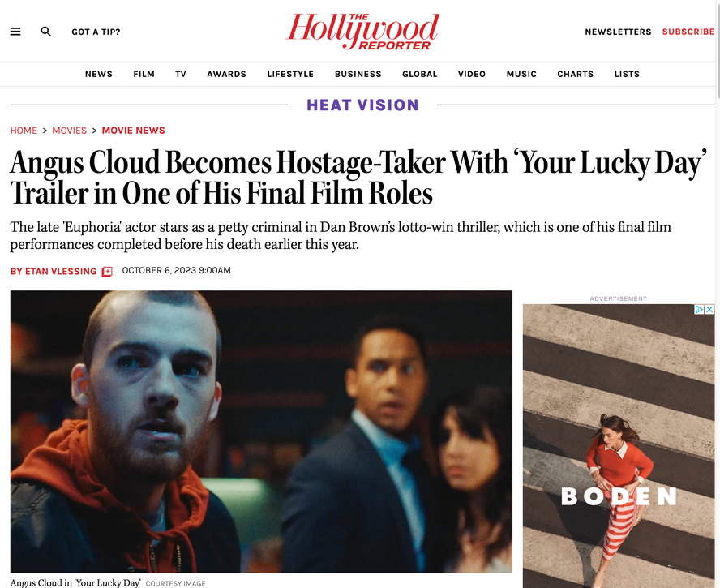This screenshot has width=720, height=588.
Task: Click the AdChoices triangle icon
Action: [x=699, y=309]
